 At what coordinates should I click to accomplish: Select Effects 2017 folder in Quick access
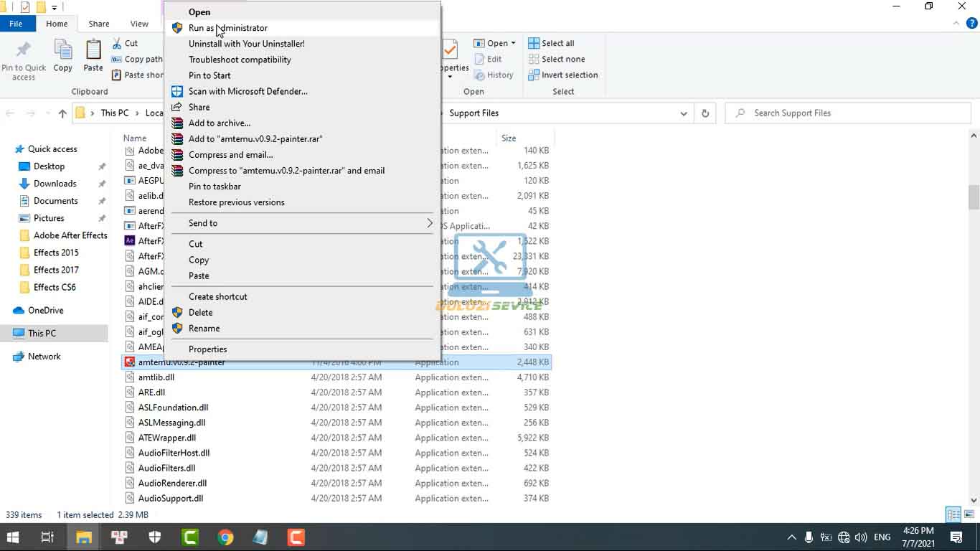click(x=56, y=270)
